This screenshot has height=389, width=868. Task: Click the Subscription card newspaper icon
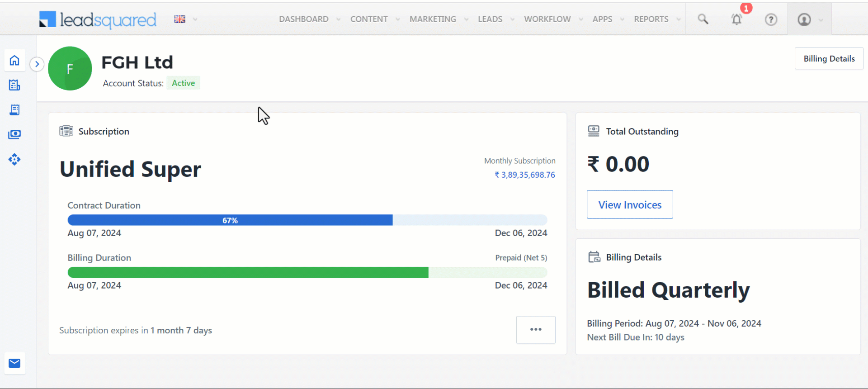point(66,131)
